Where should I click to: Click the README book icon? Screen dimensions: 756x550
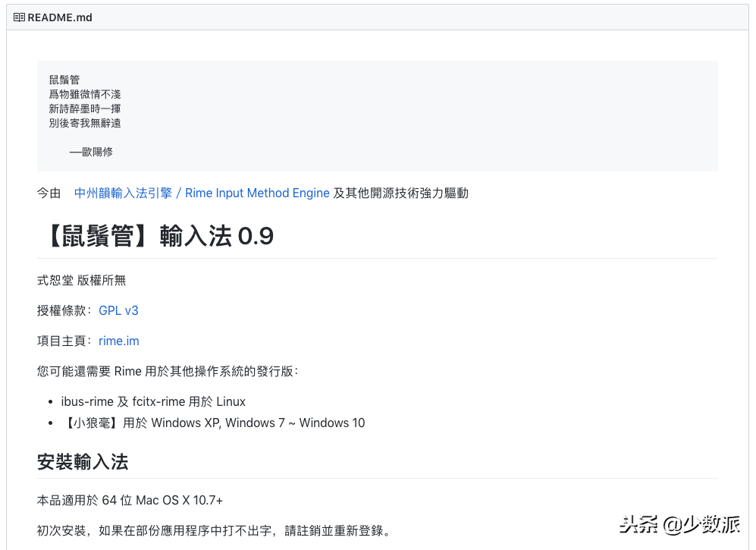click(19, 17)
